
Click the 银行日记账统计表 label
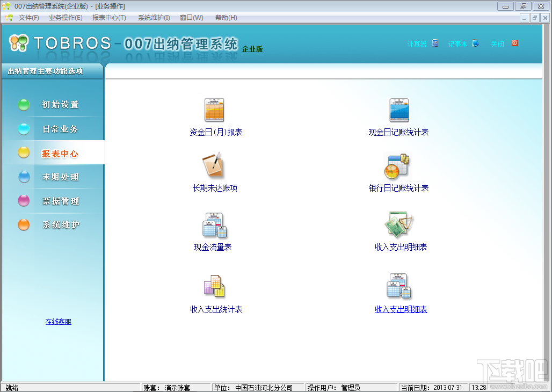[x=398, y=188]
